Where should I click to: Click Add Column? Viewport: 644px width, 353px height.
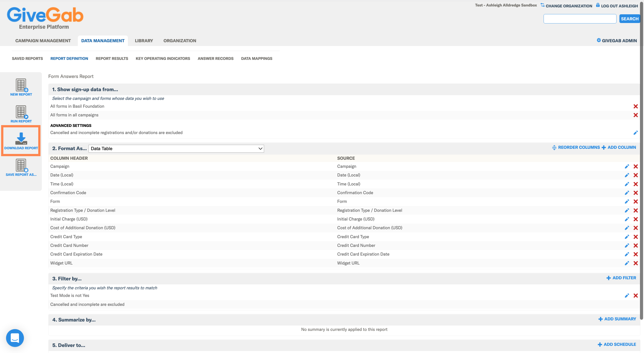click(619, 147)
